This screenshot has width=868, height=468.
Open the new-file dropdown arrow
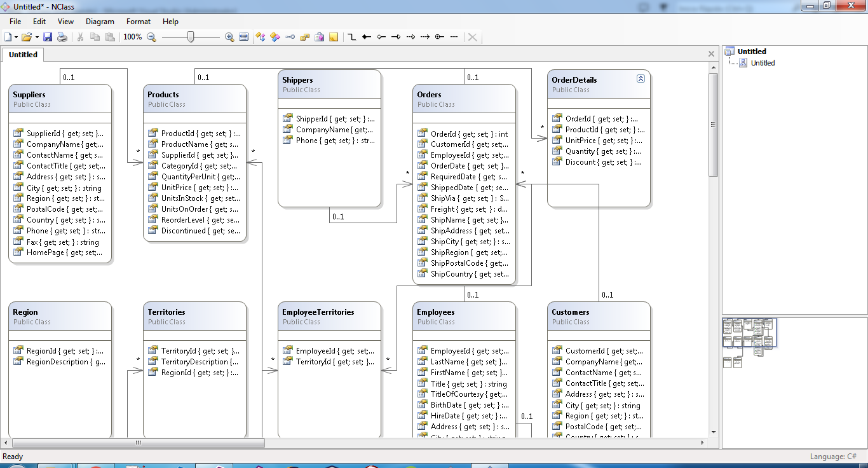(17, 37)
